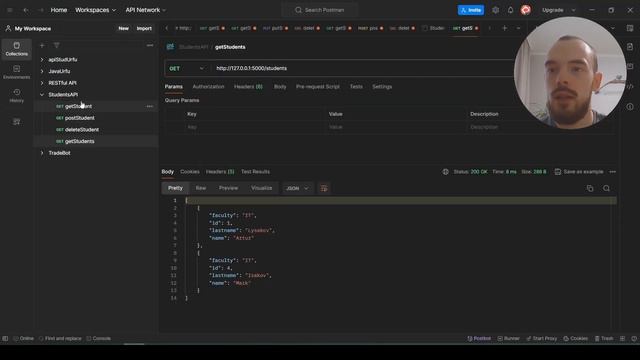Image resolution: width=640 pixels, height=360 pixels.
Task: Click the query params Key input cell
Action: [x=255, y=127]
